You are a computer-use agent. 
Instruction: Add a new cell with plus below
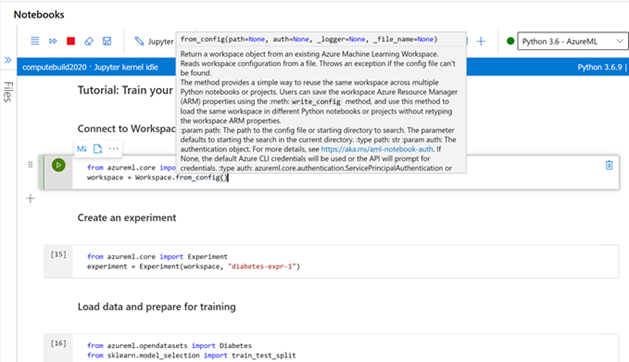30,198
